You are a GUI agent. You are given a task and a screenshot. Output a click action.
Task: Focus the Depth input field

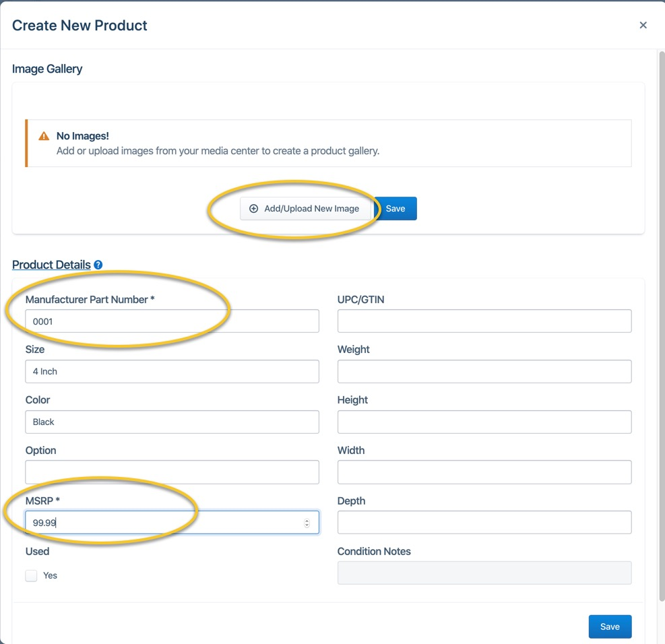click(x=484, y=523)
